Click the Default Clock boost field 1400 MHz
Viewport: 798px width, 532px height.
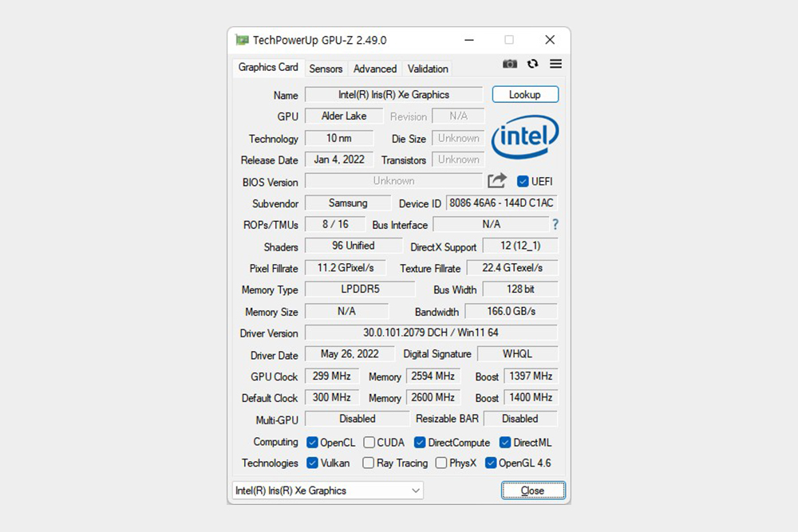(x=531, y=397)
